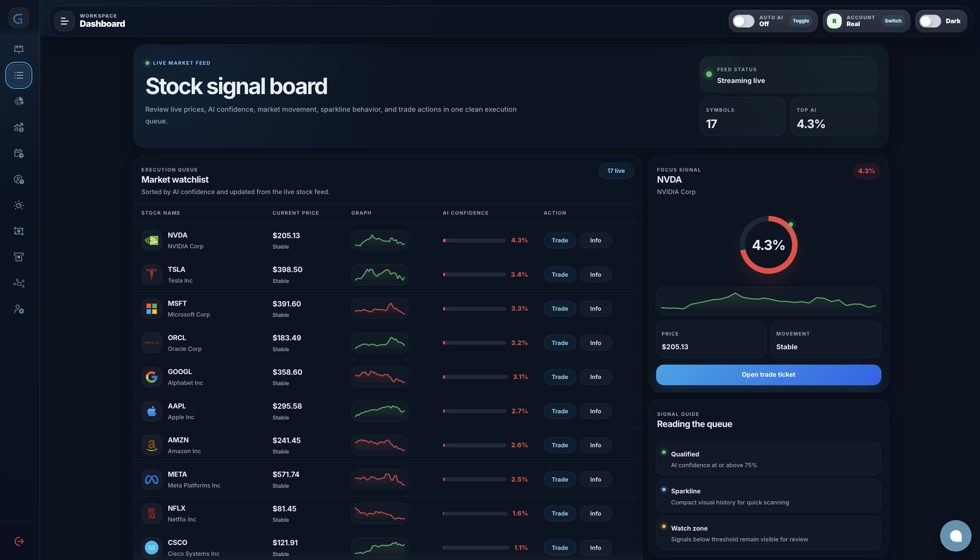Click the Toggle button for Auto AI

801,21
